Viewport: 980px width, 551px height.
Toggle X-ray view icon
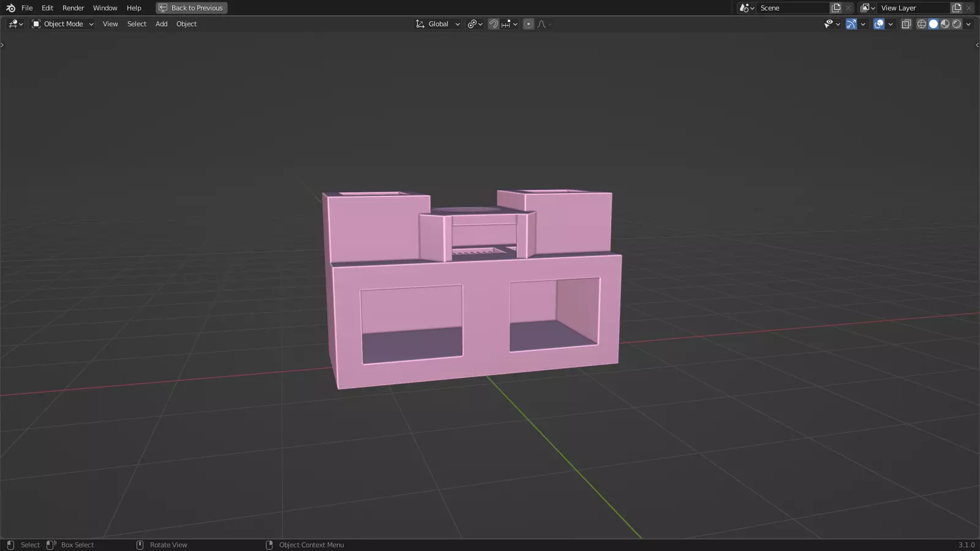pos(907,24)
